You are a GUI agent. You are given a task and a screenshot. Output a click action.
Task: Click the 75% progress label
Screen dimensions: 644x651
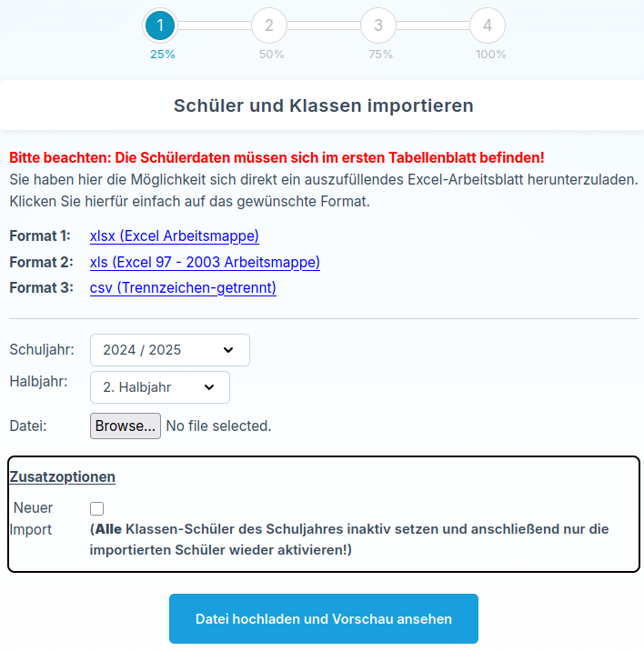380,55
